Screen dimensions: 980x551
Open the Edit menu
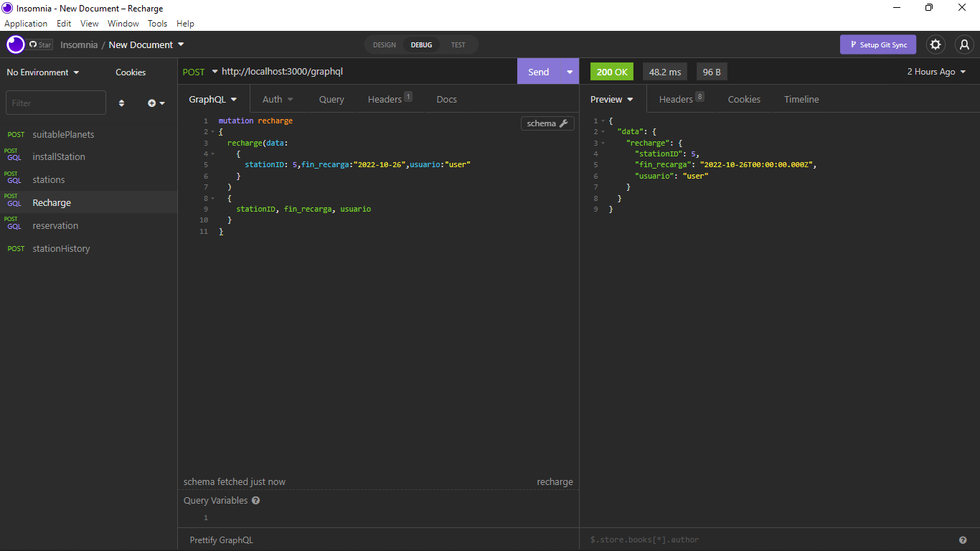pyautogui.click(x=64, y=24)
